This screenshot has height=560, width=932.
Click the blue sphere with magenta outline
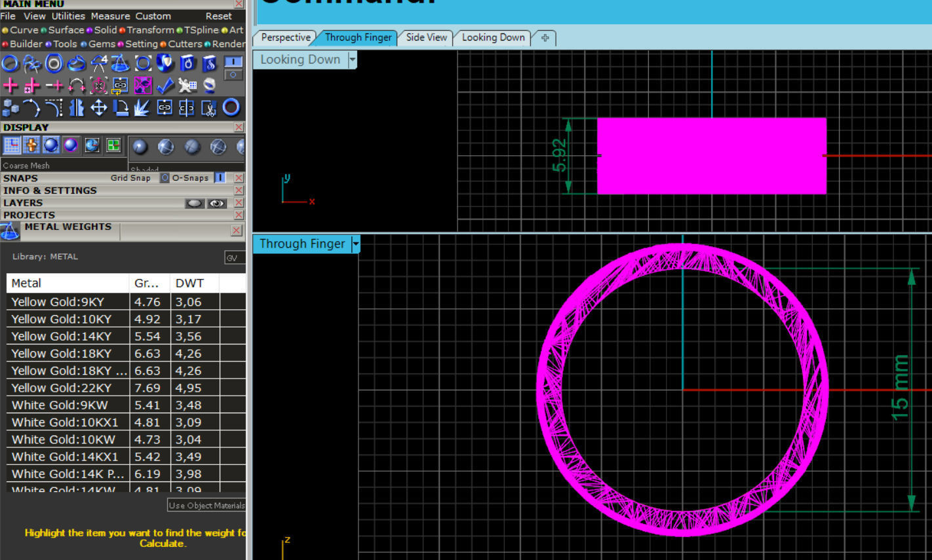71,145
